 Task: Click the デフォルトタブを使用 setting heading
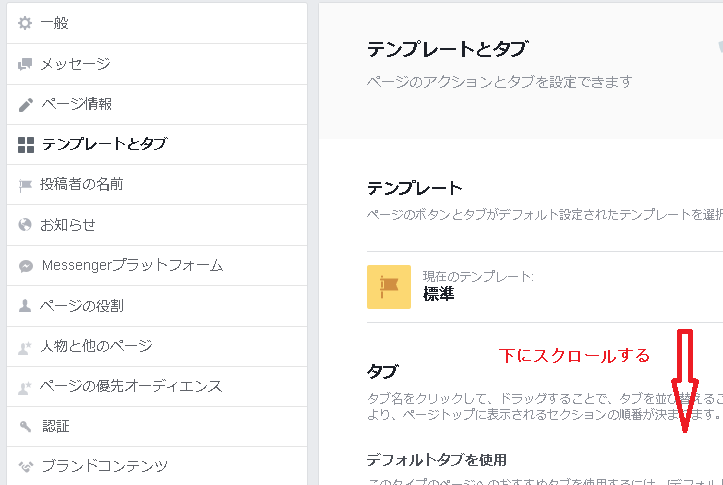point(437,460)
